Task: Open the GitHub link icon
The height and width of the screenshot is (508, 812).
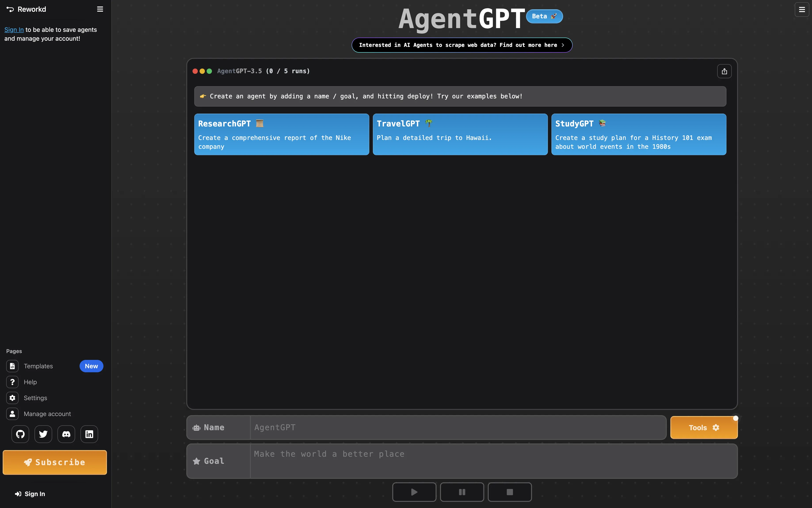Action: pyautogui.click(x=21, y=434)
